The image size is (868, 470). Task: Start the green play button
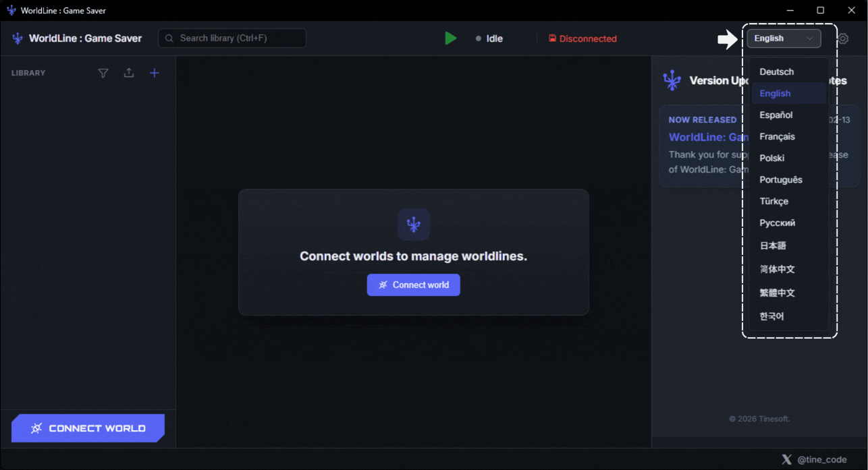(x=451, y=38)
